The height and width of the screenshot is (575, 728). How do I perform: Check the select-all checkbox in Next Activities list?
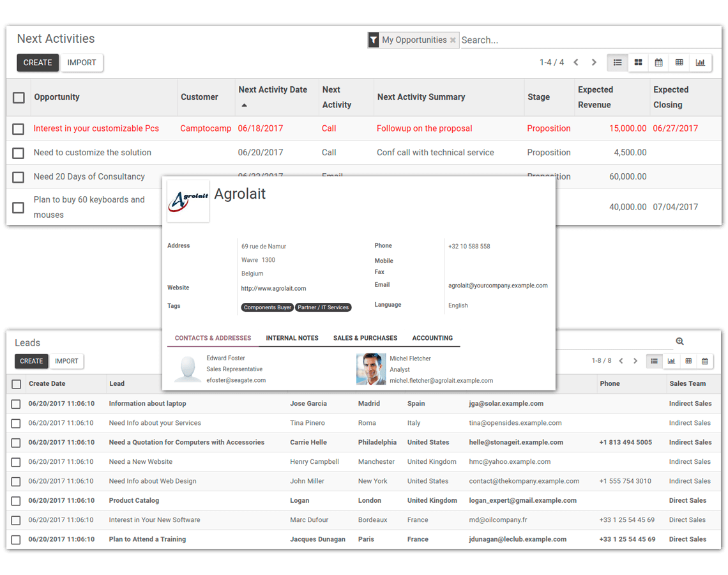click(x=19, y=97)
